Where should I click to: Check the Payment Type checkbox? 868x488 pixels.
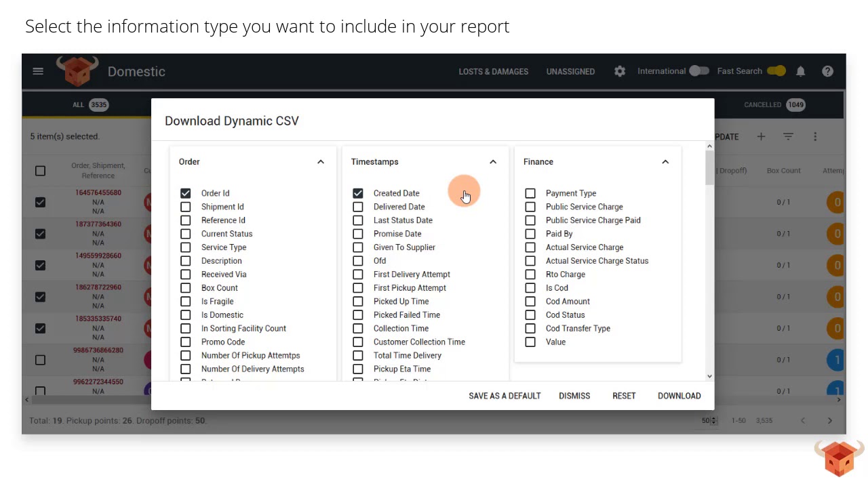[530, 193]
